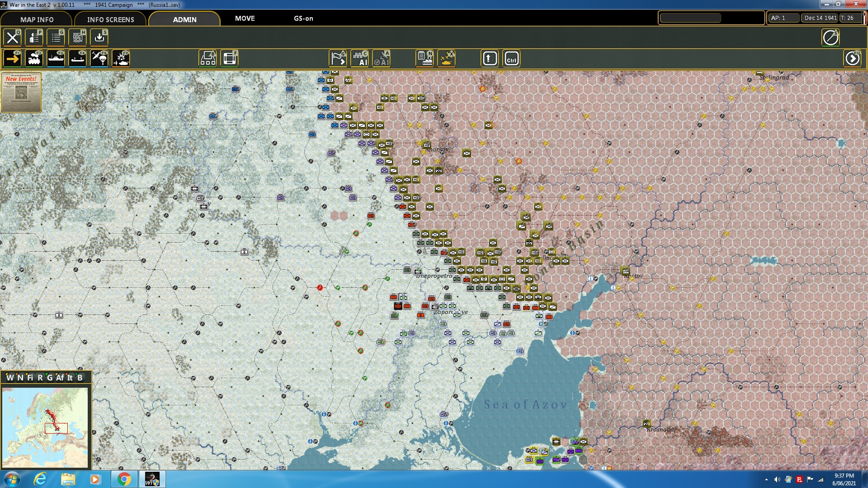This screenshot has width=868, height=488.
Task: Toggle the W theater box button
Action: point(10,378)
